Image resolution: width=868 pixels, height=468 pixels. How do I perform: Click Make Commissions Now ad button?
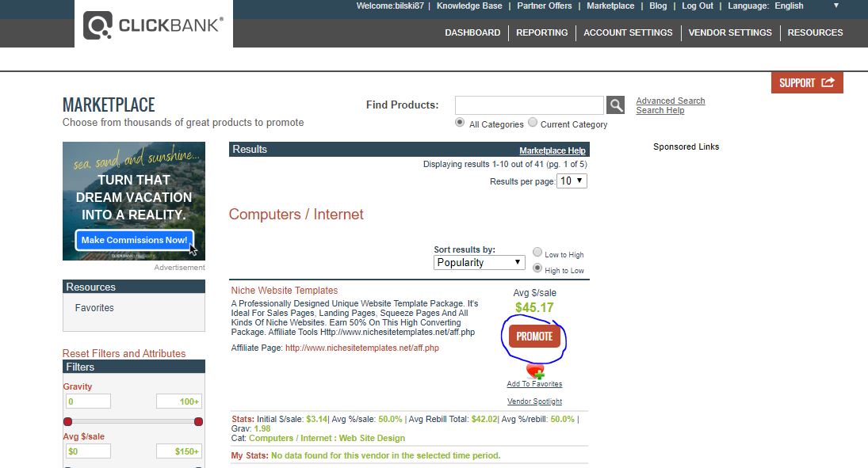(x=134, y=239)
